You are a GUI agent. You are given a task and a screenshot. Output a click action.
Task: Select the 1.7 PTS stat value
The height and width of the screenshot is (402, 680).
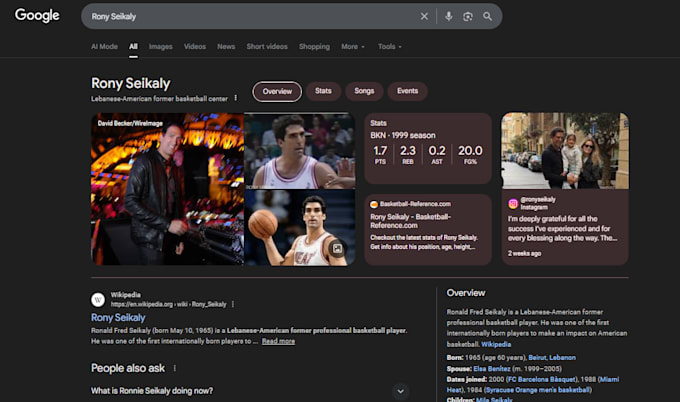(380, 150)
